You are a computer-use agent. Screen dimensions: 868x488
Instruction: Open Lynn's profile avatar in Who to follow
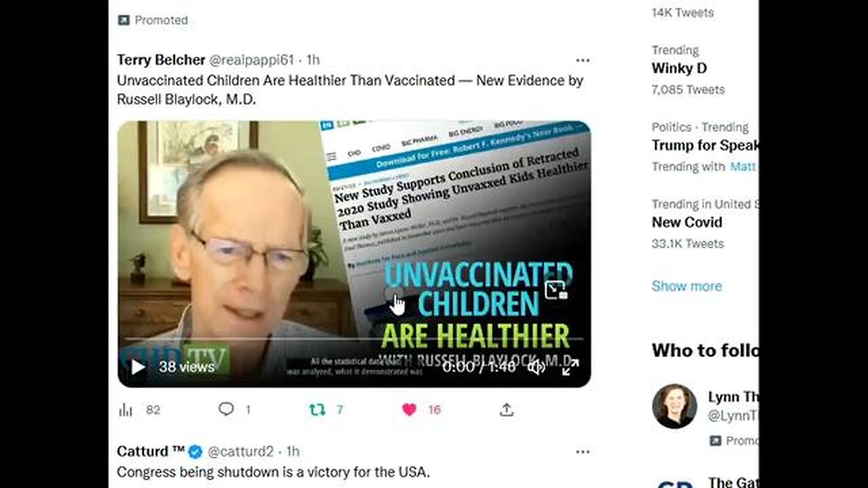pos(674,407)
